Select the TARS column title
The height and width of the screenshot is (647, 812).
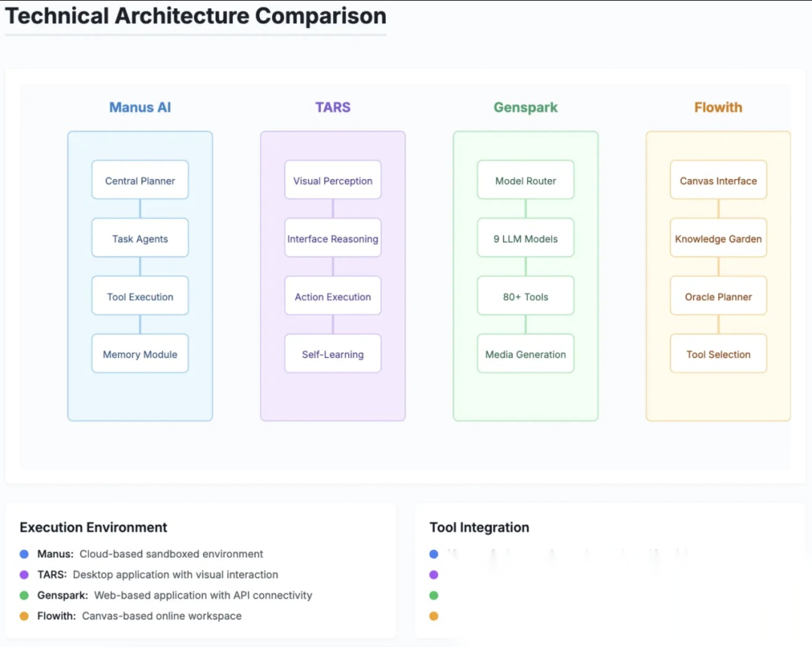pos(333,108)
